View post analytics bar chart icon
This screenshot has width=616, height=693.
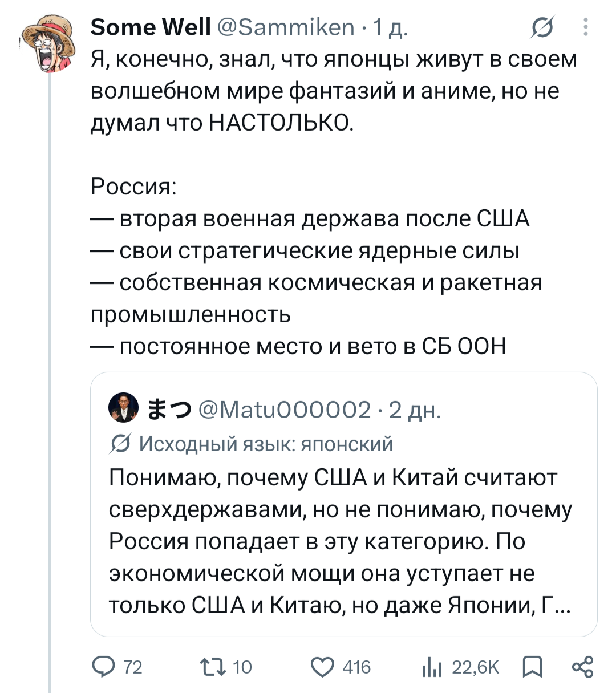pyautogui.click(x=432, y=667)
